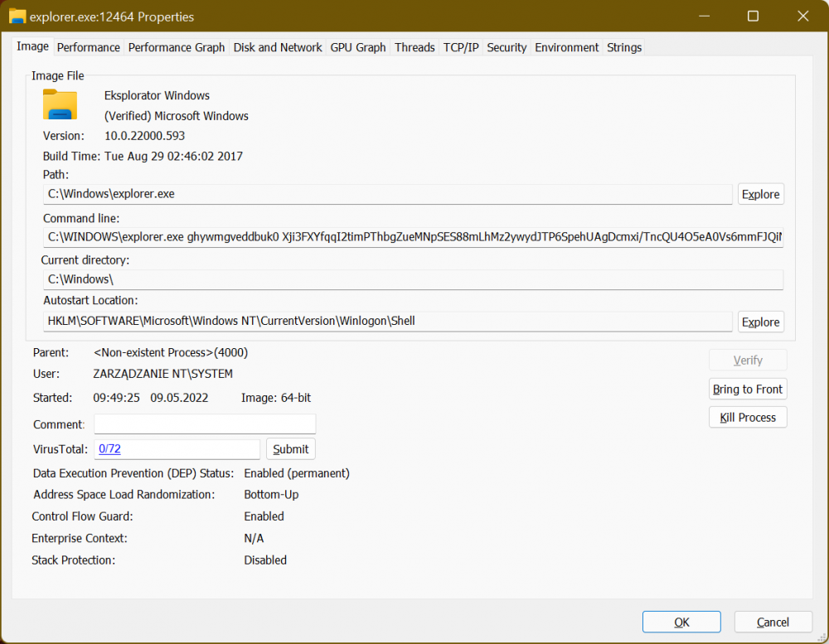Switch to the Strings tab
The height and width of the screenshot is (644, 829).
coord(624,47)
